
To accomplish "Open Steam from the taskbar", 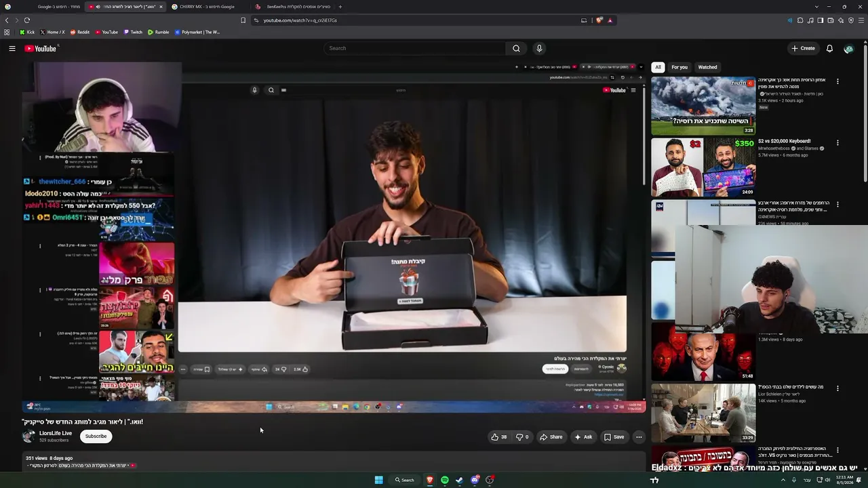I will [x=459, y=480].
